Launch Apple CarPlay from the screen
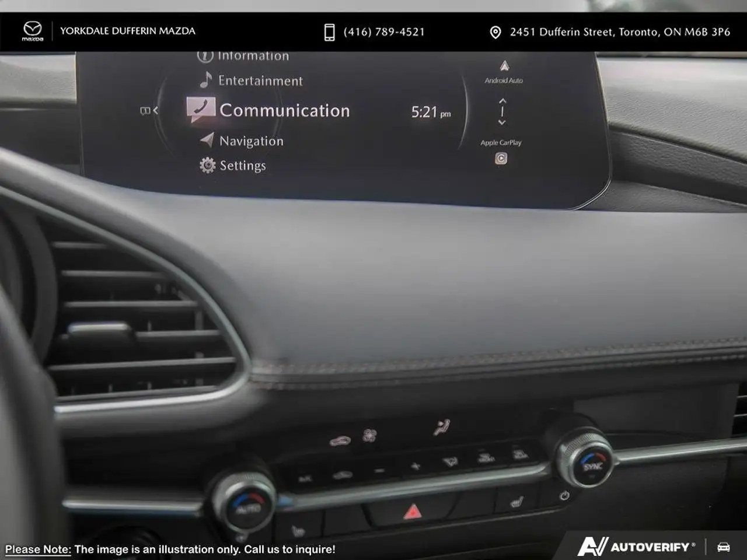The height and width of the screenshot is (560, 747). click(x=501, y=152)
